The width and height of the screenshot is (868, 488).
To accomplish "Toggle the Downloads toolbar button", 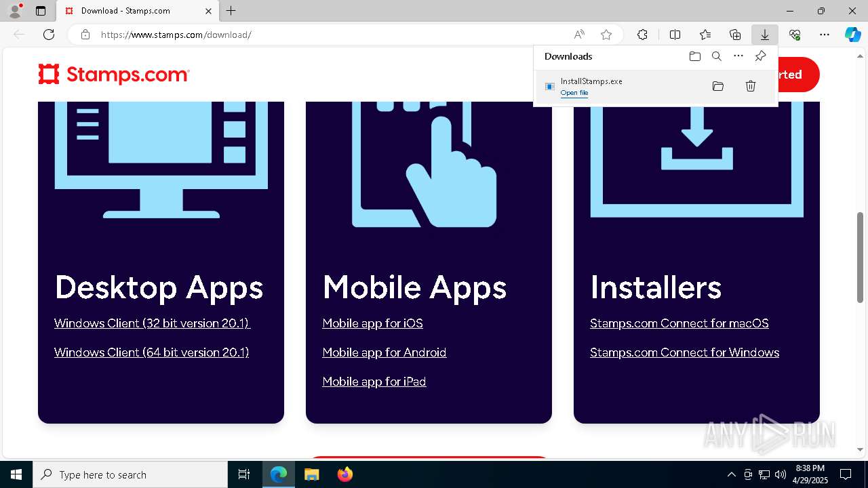I will click(765, 35).
